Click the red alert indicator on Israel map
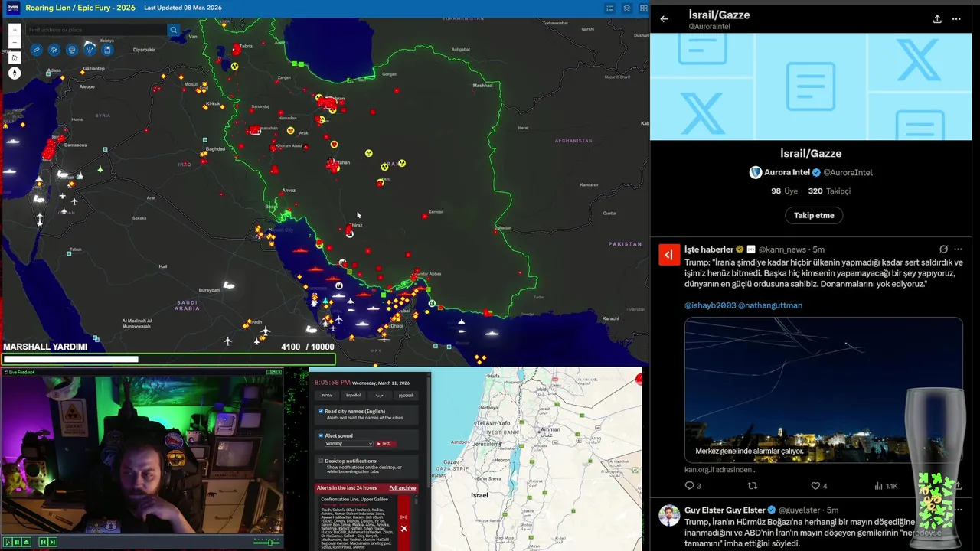This screenshot has width=980, height=551. 639,378
